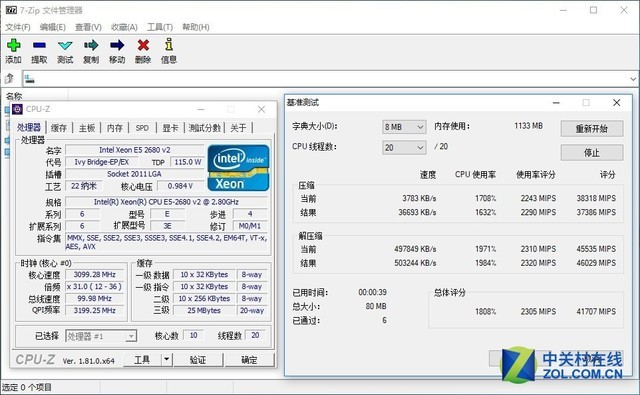Click the Socket 2011 LGA value

click(135, 174)
